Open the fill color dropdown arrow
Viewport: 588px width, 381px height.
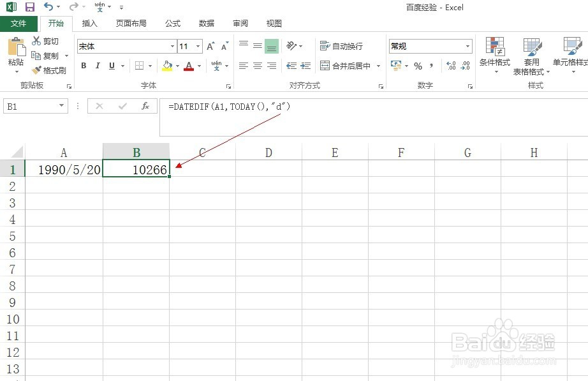coord(177,66)
